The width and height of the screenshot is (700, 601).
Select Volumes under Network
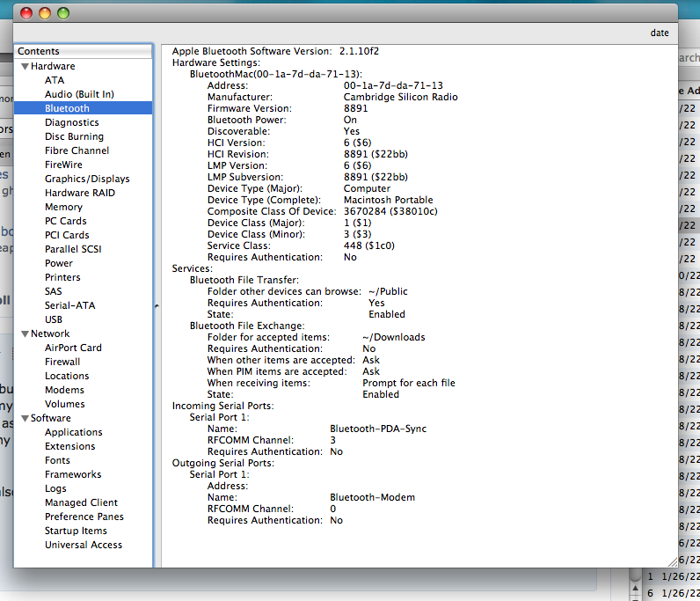click(65, 404)
